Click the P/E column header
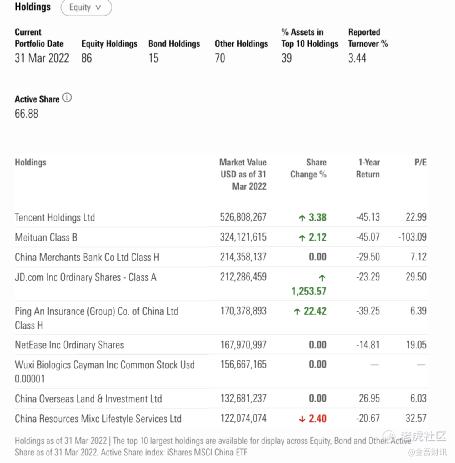Image resolution: width=455 pixels, height=463 pixels. click(420, 162)
